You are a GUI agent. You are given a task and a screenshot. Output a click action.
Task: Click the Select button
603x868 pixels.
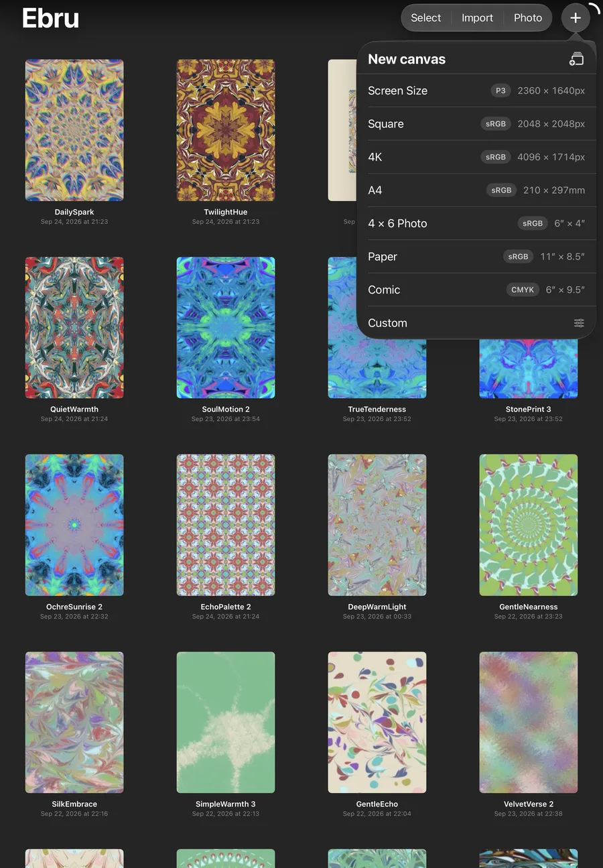point(426,18)
